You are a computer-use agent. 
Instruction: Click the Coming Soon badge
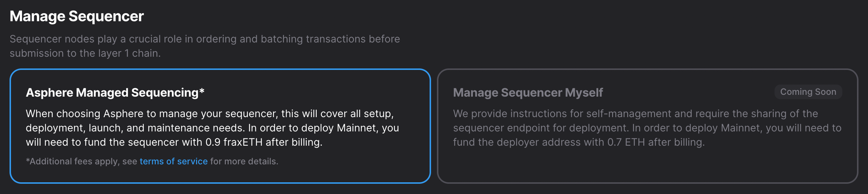tap(808, 92)
